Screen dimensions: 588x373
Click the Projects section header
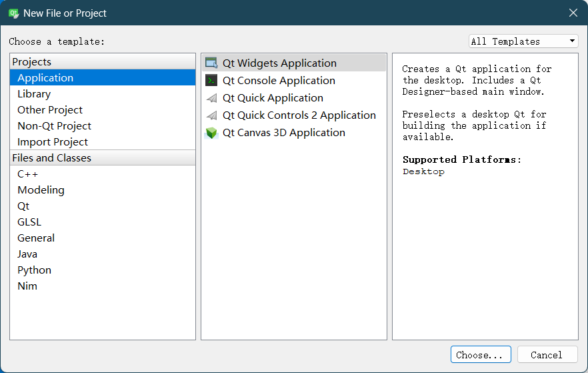click(103, 61)
